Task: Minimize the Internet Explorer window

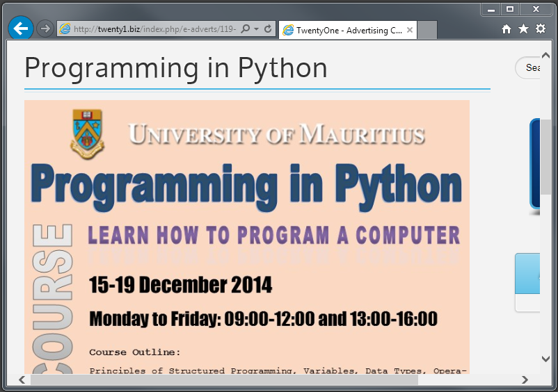Action: (x=491, y=10)
